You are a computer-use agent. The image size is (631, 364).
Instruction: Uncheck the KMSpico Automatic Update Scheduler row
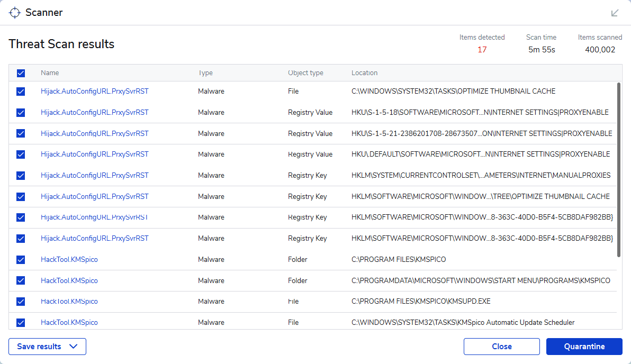click(21, 322)
